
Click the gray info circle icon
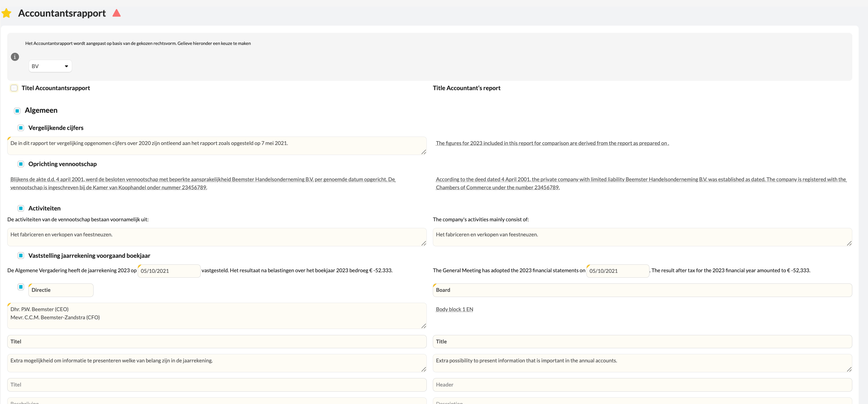click(x=15, y=57)
